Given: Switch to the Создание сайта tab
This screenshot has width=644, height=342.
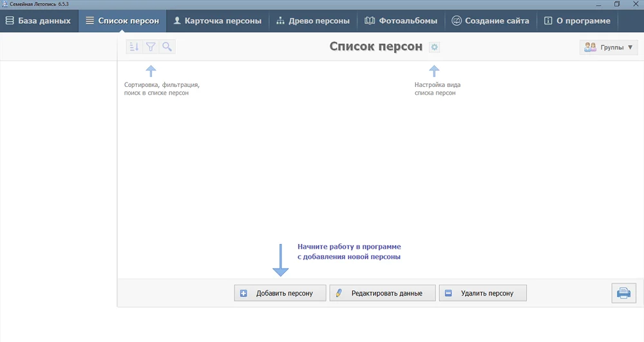Looking at the screenshot, I should 490,21.
